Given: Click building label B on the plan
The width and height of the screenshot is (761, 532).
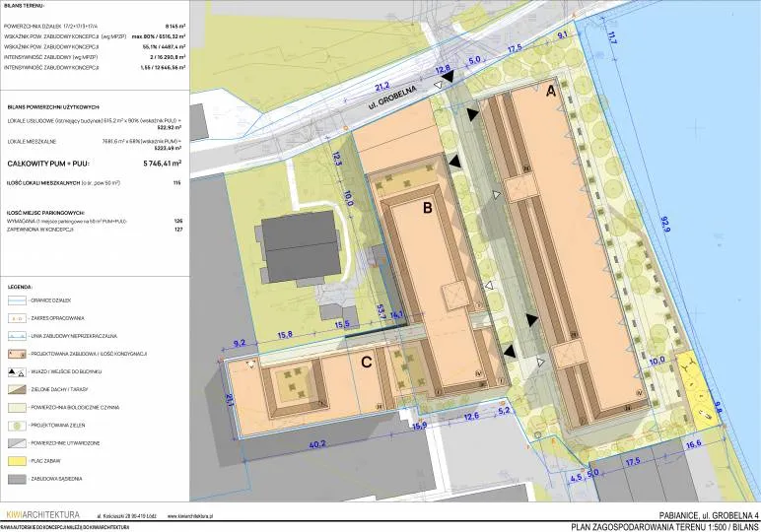Looking at the screenshot, I should pos(428,208).
